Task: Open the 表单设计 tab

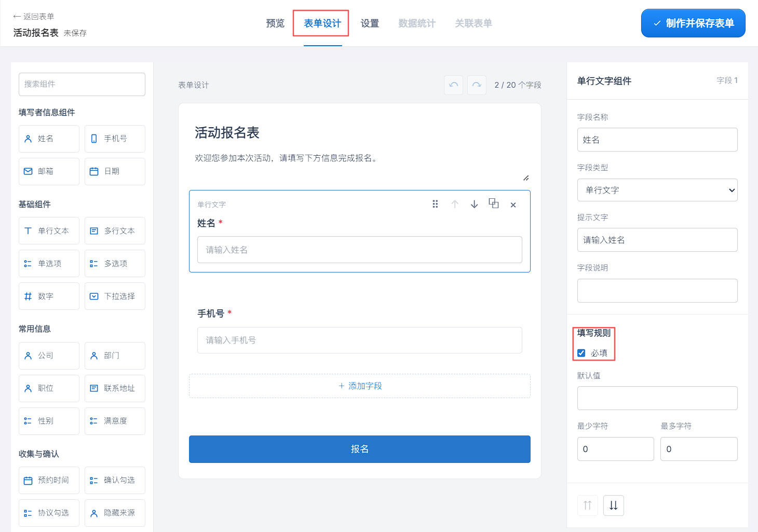Action: point(322,23)
